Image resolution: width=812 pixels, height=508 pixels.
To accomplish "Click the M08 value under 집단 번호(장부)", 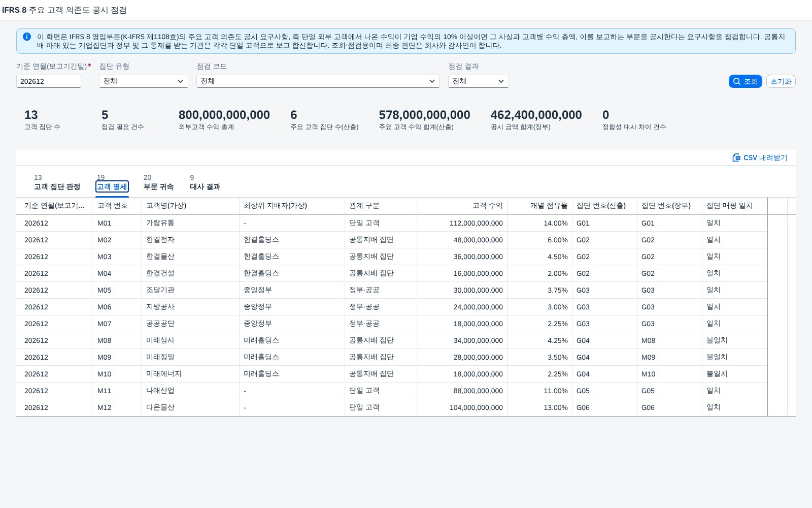I will click(x=648, y=340).
